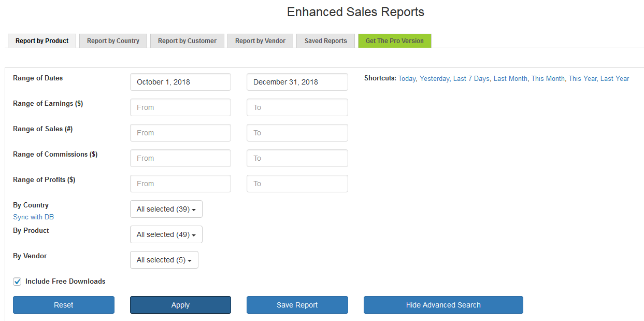Uncheck Include Free Downloads checkbox

point(17,282)
